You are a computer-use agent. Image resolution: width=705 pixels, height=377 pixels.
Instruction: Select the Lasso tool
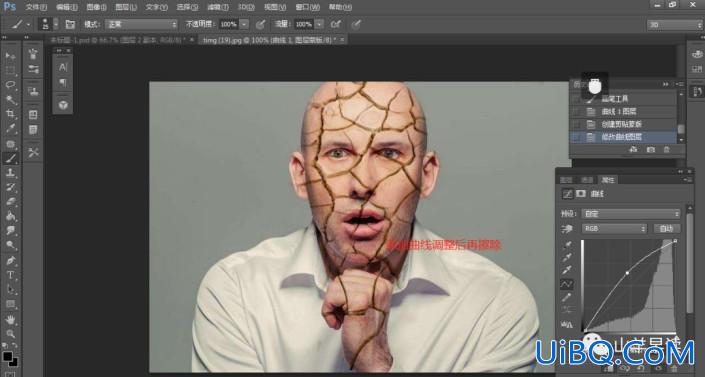10,85
